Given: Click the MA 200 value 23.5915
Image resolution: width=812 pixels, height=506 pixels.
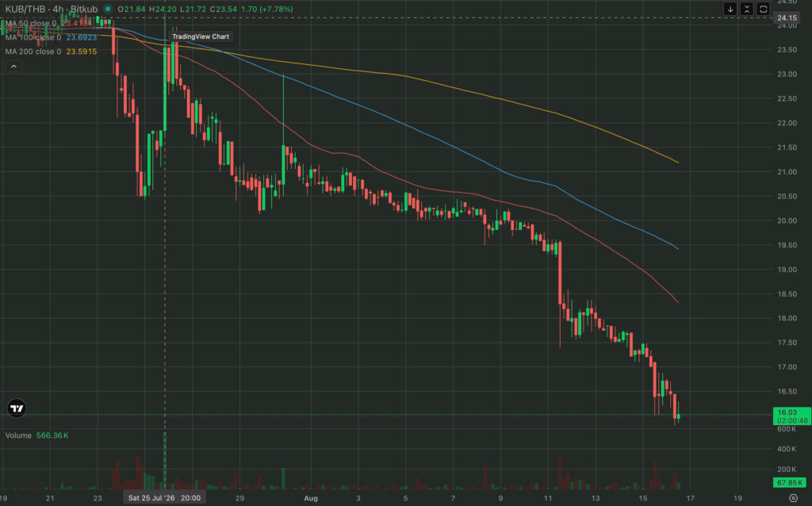Looking at the screenshot, I should [x=82, y=52].
